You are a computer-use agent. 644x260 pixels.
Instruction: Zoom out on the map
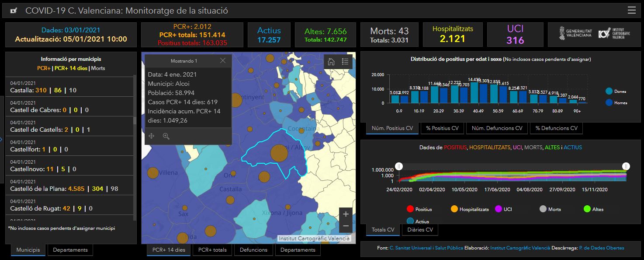tap(346, 226)
